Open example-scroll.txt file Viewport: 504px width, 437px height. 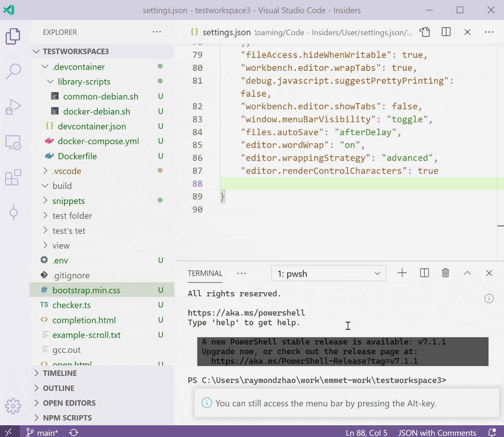coord(102,335)
